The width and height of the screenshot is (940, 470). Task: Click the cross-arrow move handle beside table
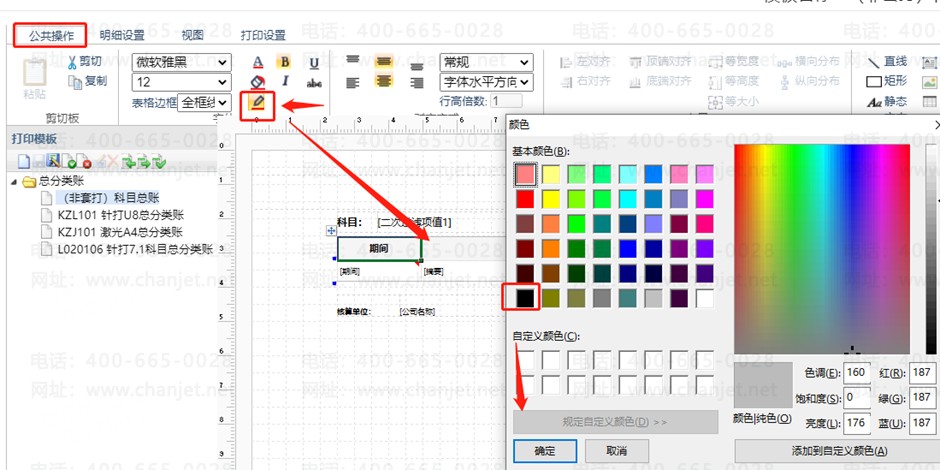click(x=330, y=230)
